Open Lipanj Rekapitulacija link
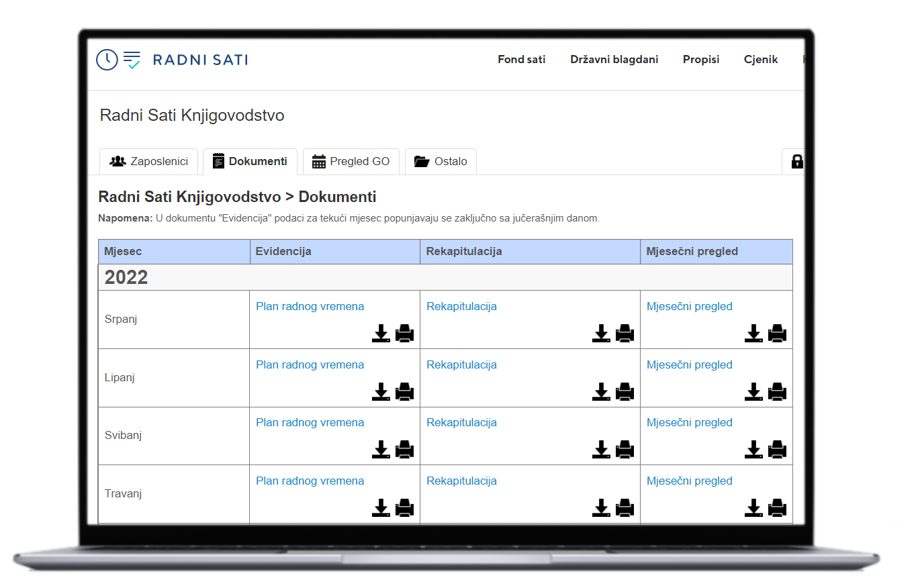The width and height of the screenshot is (920, 588). (461, 365)
